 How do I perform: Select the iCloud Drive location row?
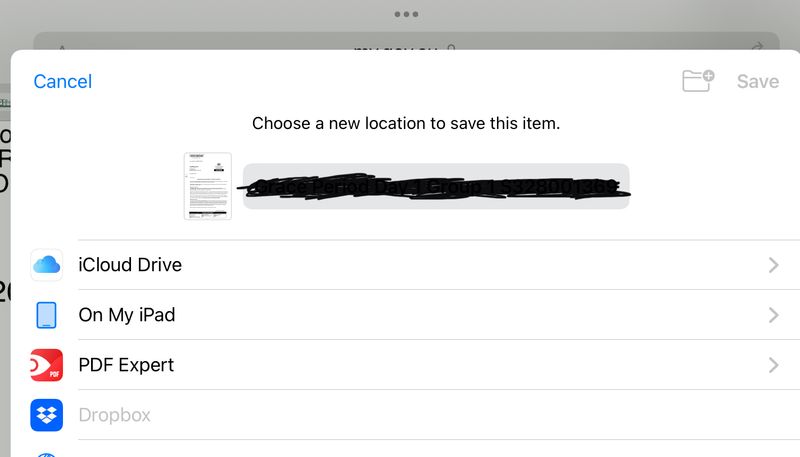click(x=400, y=265)
